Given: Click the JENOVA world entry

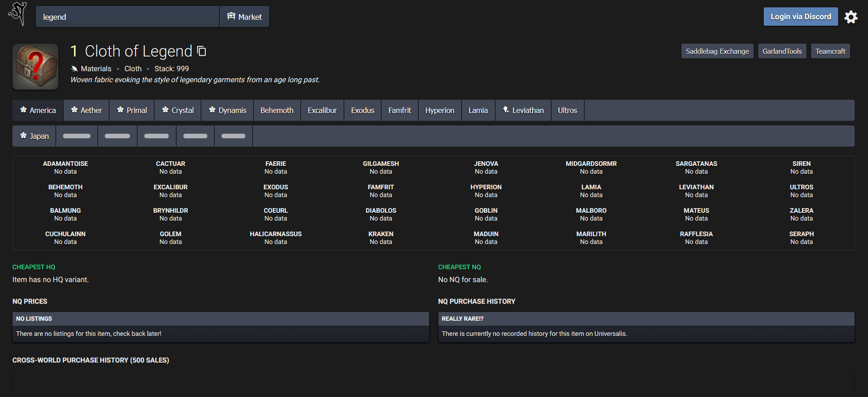Looking at the screenshot, I should (x=486, y=167).
